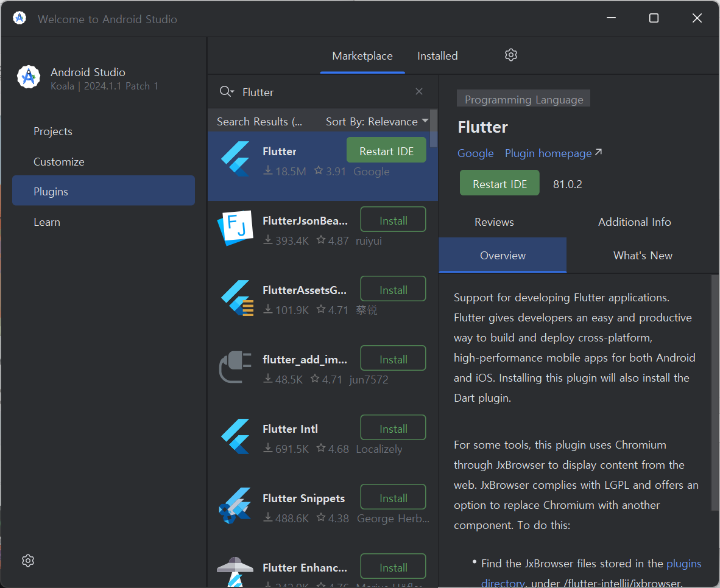Open the Customize section
The image size is (720, 588).
pyautogui.click(x=58, y=161)
